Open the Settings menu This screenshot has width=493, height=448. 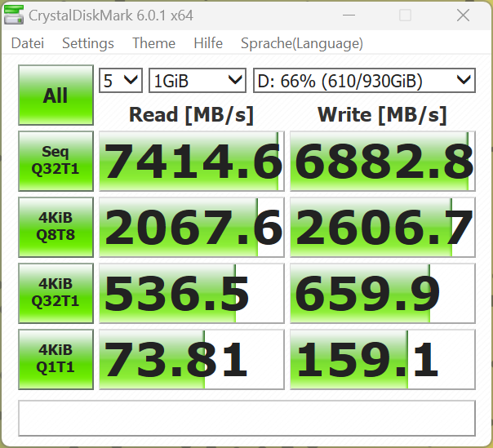(x=88, y=43)
